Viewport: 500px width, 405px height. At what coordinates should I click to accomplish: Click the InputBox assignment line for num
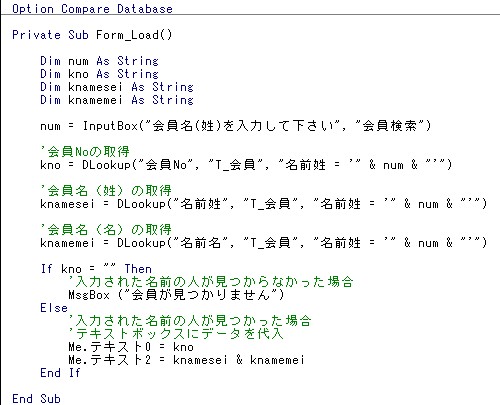tap(236, 126)
